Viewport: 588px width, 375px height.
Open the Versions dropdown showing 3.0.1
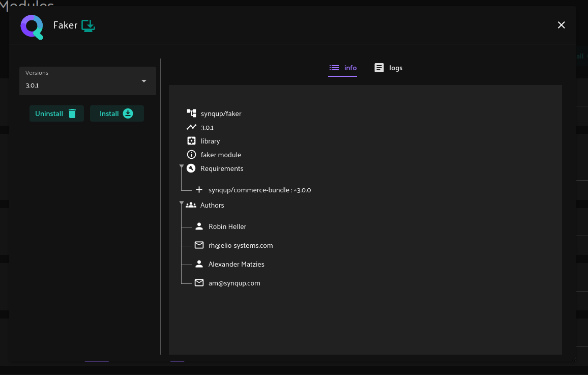pos(88,80)
